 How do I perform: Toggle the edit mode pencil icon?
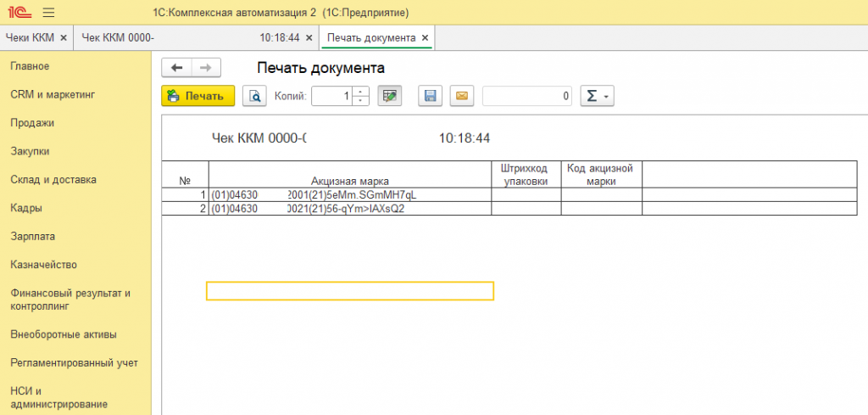click(x=390, y=96)
